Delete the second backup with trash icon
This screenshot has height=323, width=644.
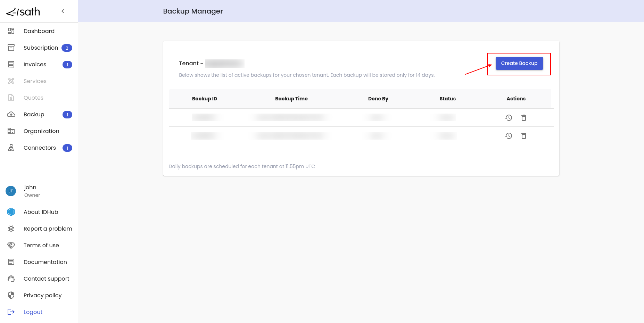[524, 136]
